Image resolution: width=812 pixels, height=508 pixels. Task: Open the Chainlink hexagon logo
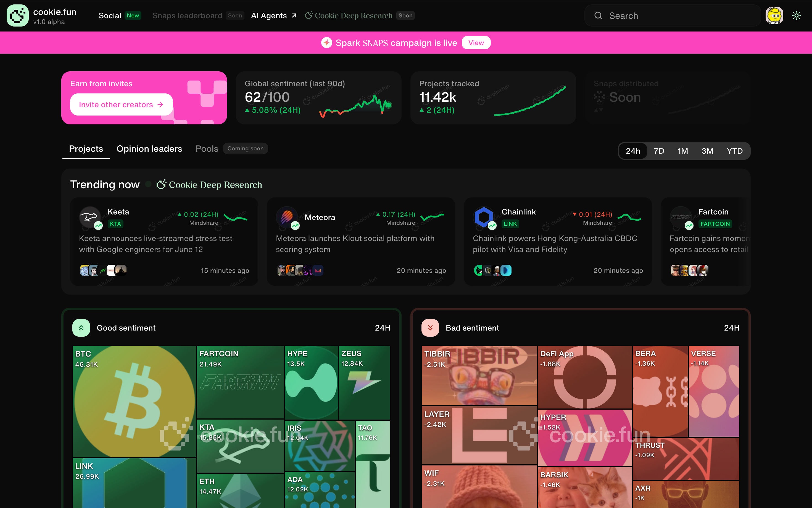pos(483,217)
